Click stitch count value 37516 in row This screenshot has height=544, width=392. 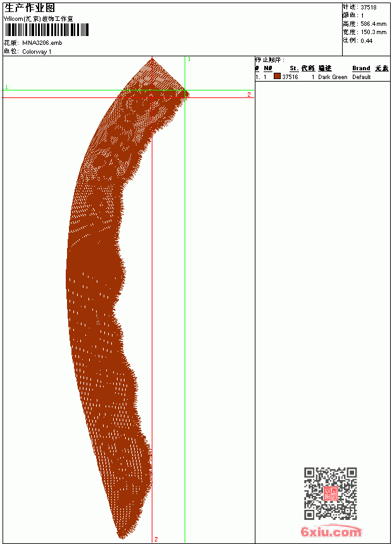(x=290, y=77)
